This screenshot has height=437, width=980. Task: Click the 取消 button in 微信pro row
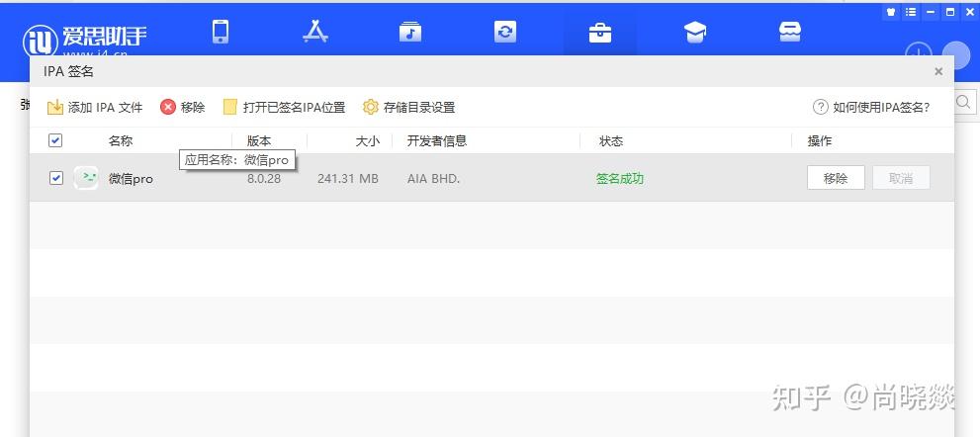(x=901, y=178)
